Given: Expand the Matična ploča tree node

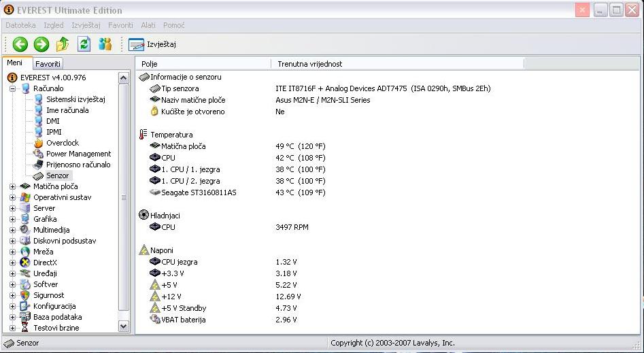Looking at the screenshot, I should 13,186.
